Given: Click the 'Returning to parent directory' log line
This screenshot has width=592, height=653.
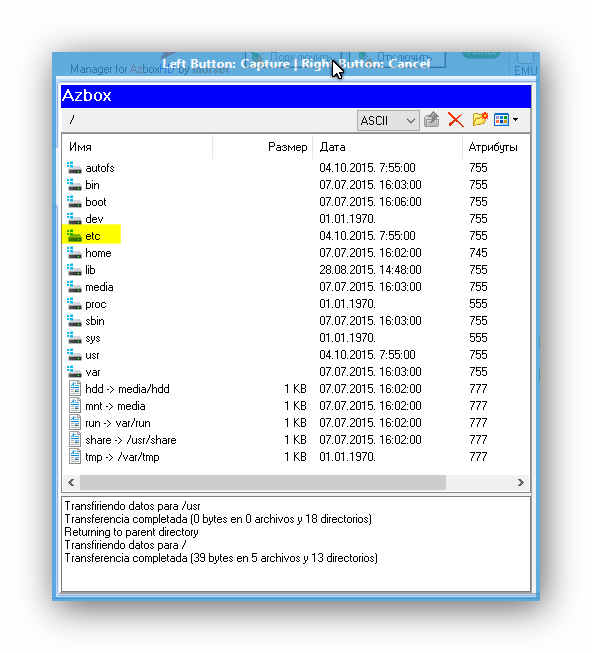Looking at the screenshot, I should (132, 532).
